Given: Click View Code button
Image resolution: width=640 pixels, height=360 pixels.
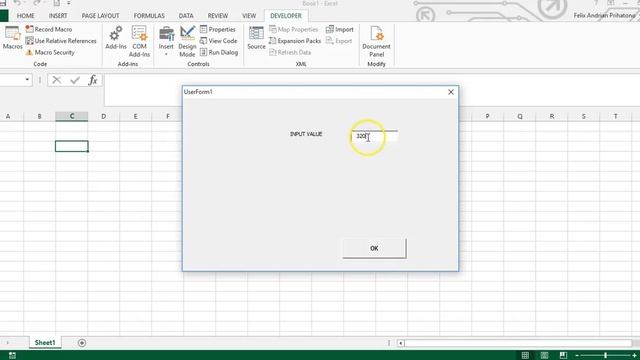Looking at the screenshot, I should [x=218, y=41].
